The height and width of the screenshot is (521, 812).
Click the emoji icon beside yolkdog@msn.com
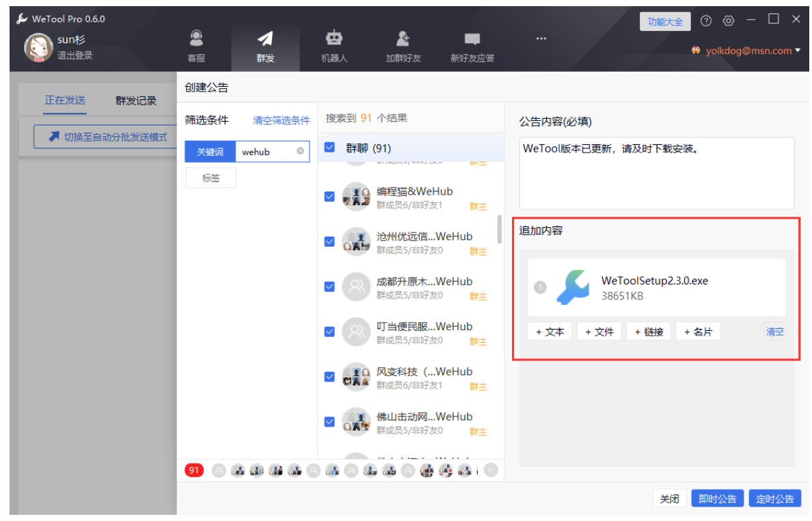[696, 50]
